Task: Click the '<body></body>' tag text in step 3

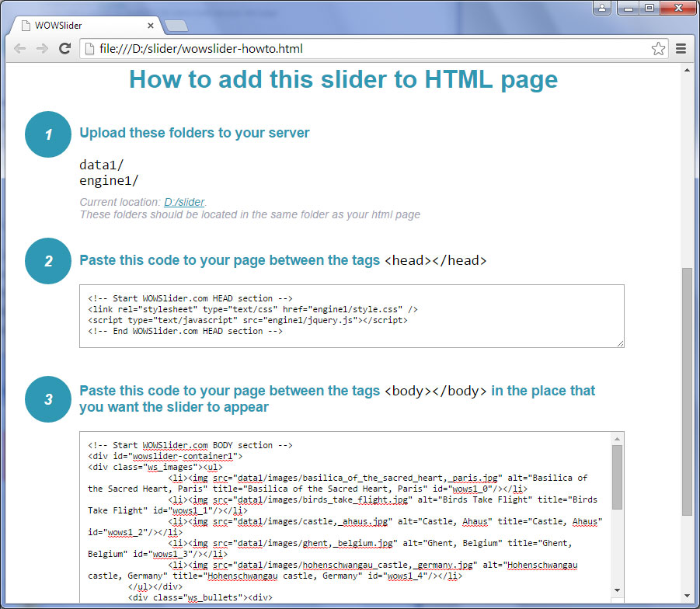Action: point(435,391)
